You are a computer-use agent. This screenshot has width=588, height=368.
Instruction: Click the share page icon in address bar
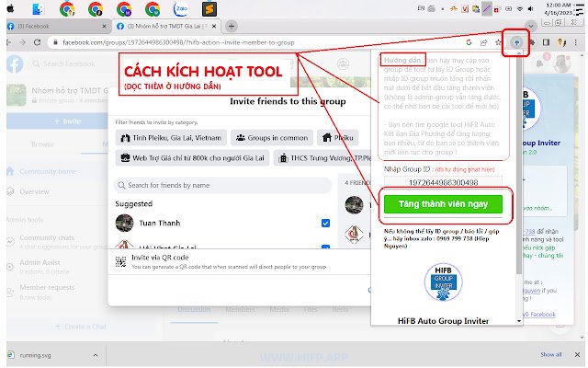point(484,42)
